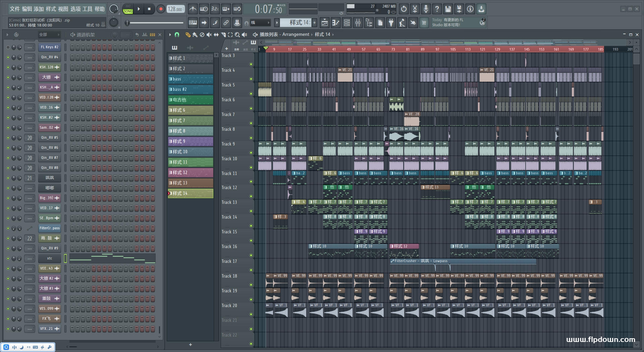Select the 电吉他 pattern in picker

(x=190, y=100)
